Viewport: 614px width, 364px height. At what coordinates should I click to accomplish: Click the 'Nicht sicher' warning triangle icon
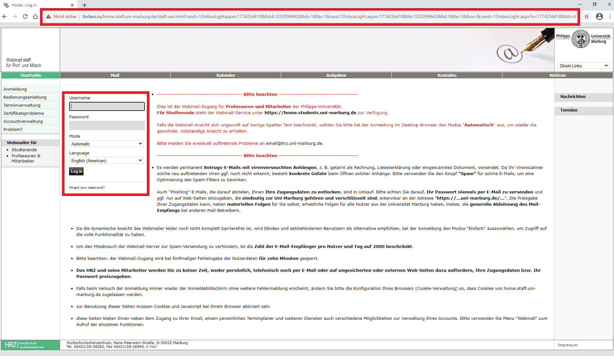(48, 16)
